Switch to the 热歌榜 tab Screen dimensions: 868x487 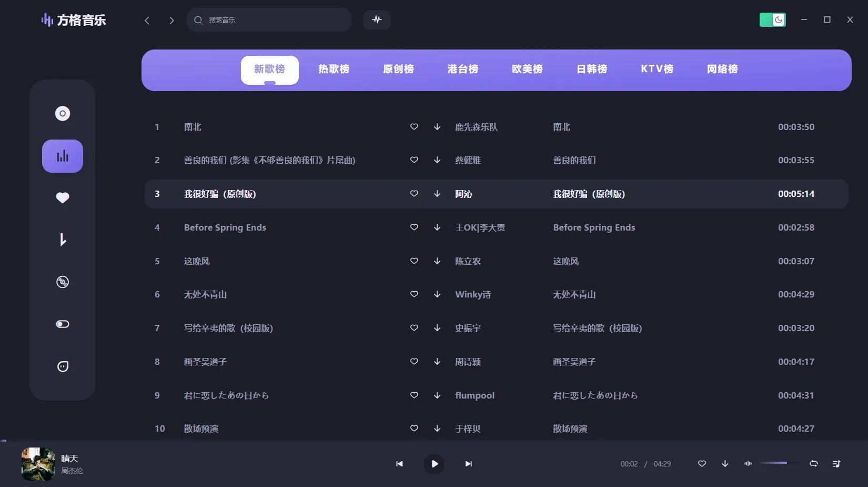coord(334,69)
